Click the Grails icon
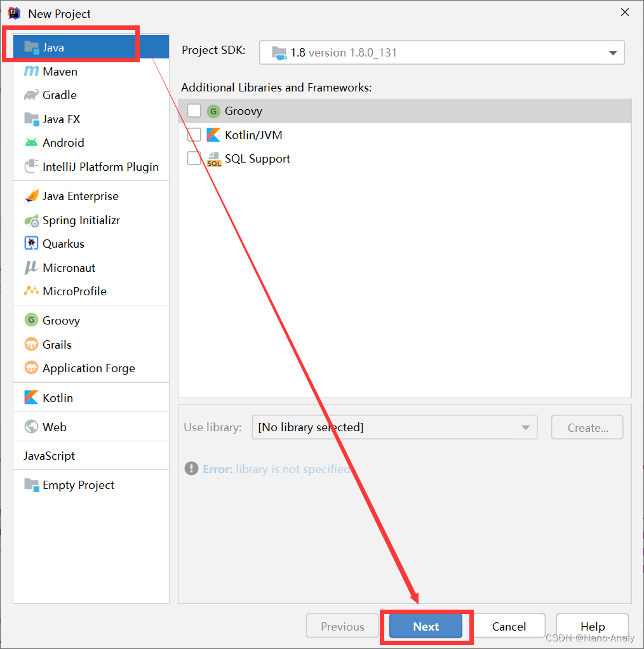The height and width of the screenshot is (649, 644). click(x=32, y=344)
